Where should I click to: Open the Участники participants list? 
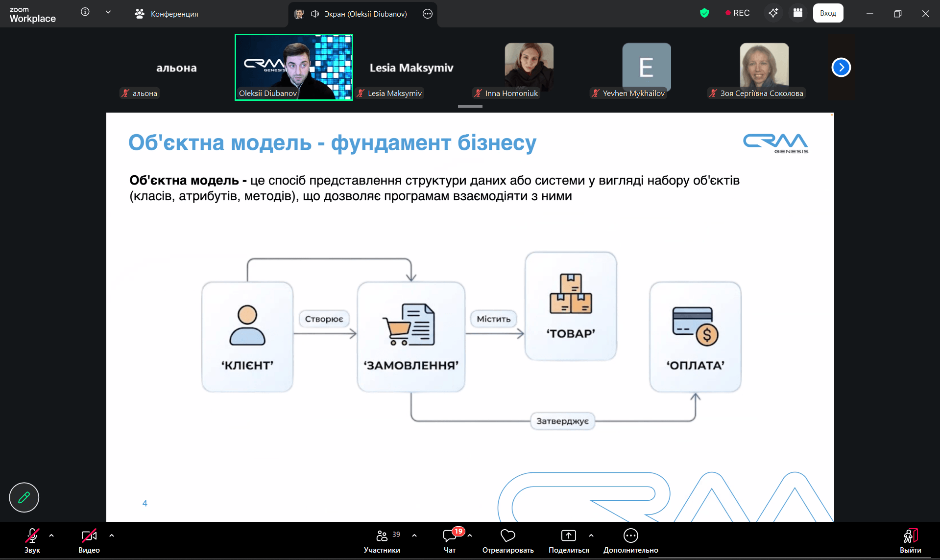[x=382, y=540]
